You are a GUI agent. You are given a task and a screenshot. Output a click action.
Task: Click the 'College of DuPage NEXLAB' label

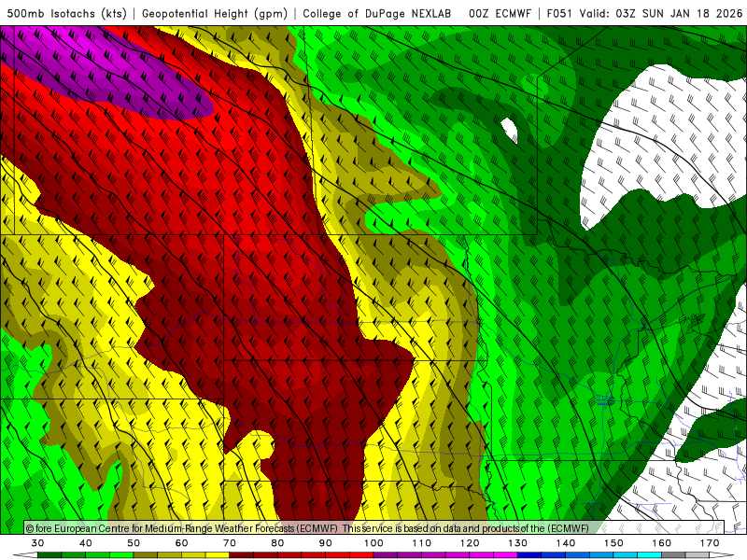[377, 13]
